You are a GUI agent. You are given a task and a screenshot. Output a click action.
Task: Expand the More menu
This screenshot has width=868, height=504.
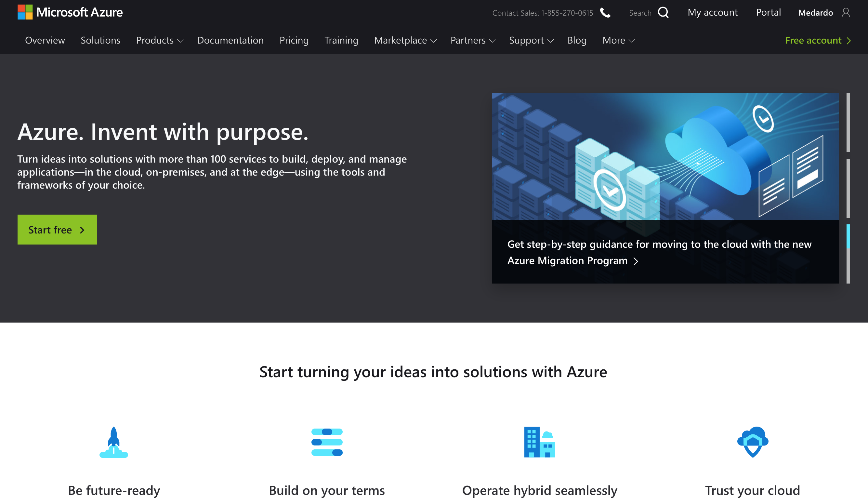pyautogui.click(x=619, y=40)
